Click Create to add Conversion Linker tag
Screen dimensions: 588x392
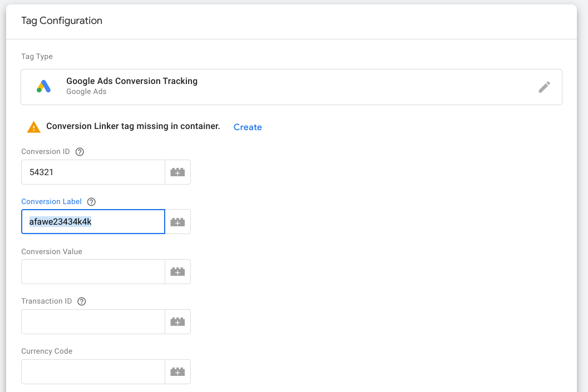click(x=248, y=127)
